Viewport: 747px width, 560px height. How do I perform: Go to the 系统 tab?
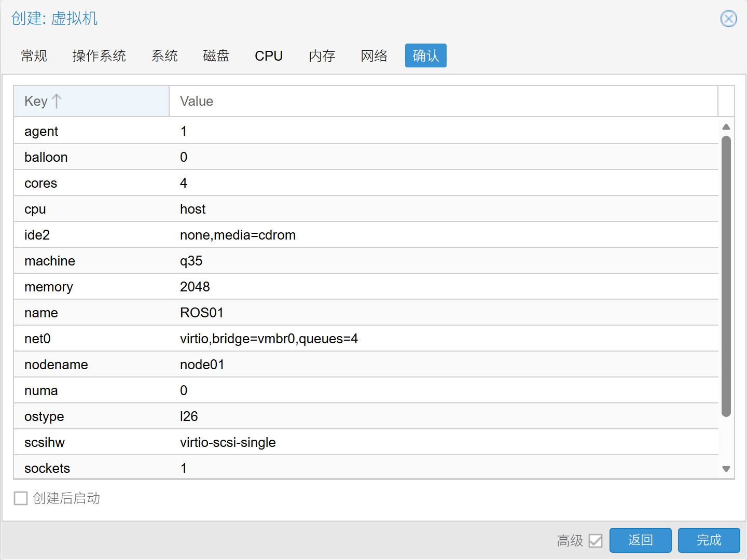[x=164, y=56]
